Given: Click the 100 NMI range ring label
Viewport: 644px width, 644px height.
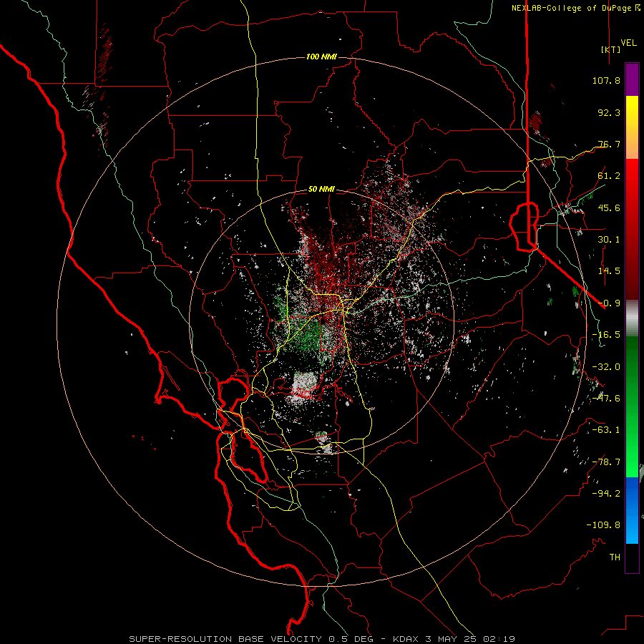Looking at the screenshot, I should (321, 57).
